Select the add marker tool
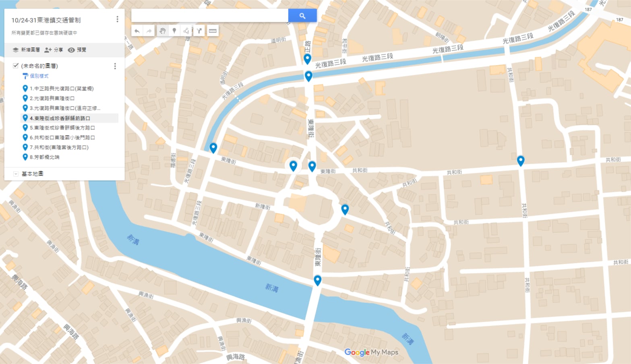 click(x=174, y=31)
